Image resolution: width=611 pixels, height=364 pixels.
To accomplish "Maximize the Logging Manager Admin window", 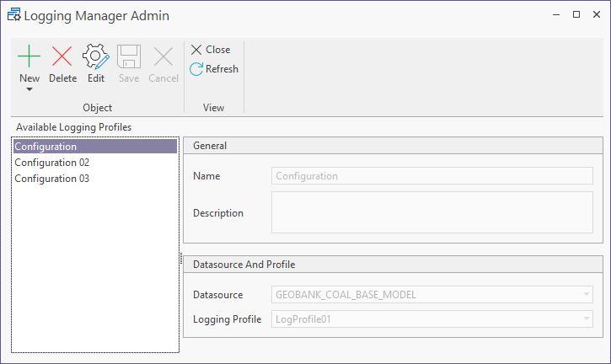I will [x=576, y=14].
